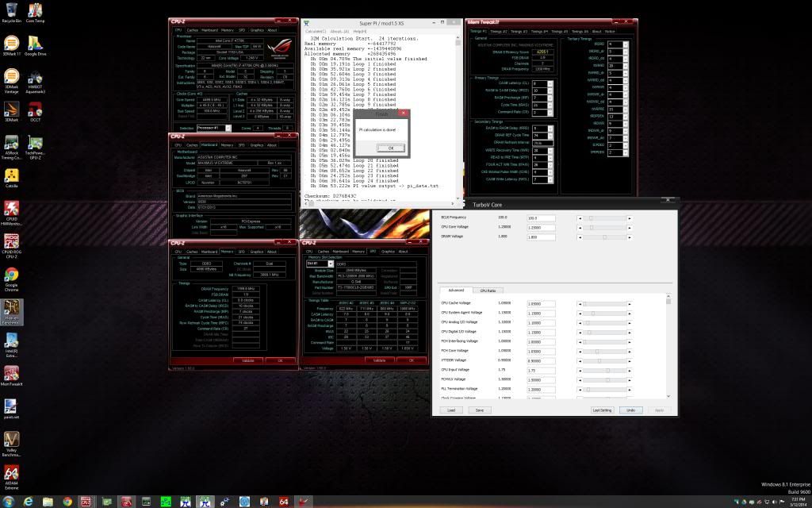Screen dimensions: 812x508
Task: Click the Super PI output scrollbar
Action: point(458,119)
